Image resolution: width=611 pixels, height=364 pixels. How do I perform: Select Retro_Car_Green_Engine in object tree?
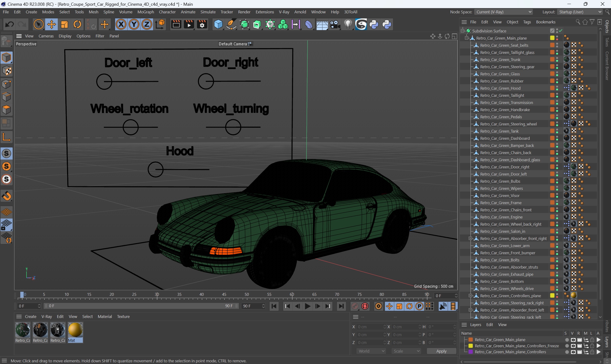[x=501, y=217]
